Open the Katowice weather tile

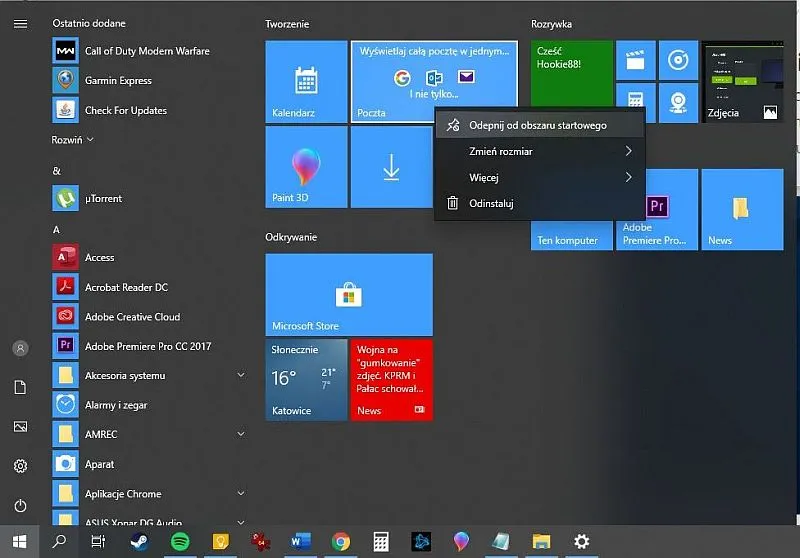pyautogui.click(x=306, y=379)
